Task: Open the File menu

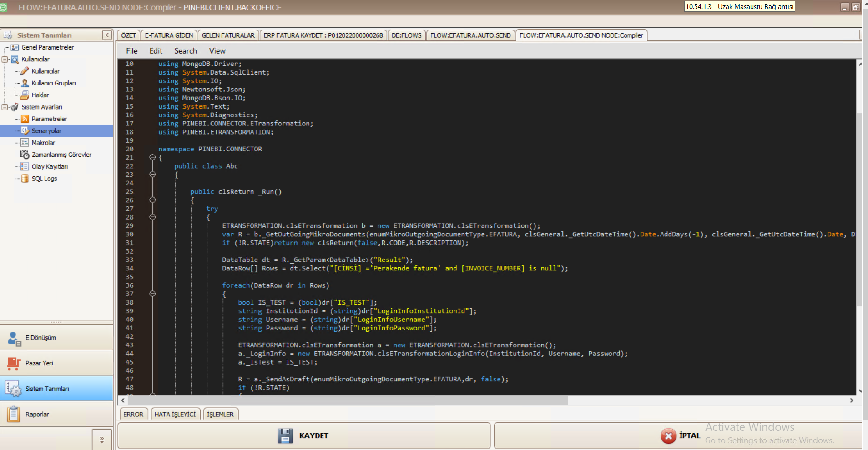Action: point(132,51)
